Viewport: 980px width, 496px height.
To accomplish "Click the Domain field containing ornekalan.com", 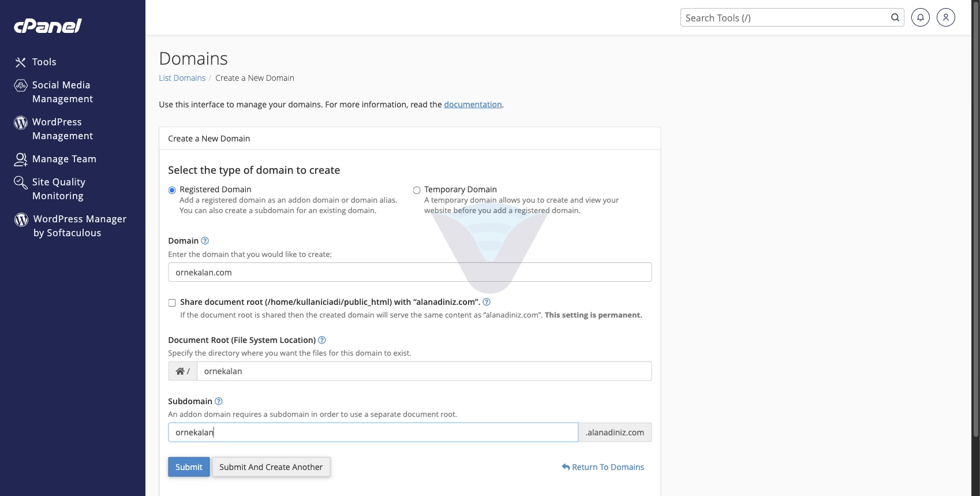I will tap(410, 272).
